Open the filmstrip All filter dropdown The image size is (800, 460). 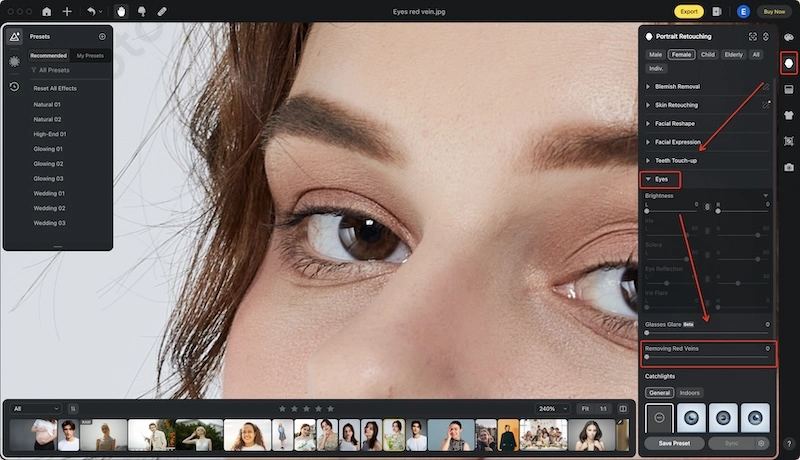tap(36, 408)
